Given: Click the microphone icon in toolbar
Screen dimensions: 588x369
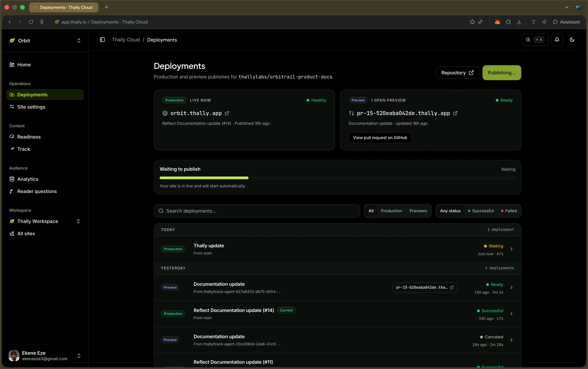Looking at the screenshot, I should coord(42,22).
